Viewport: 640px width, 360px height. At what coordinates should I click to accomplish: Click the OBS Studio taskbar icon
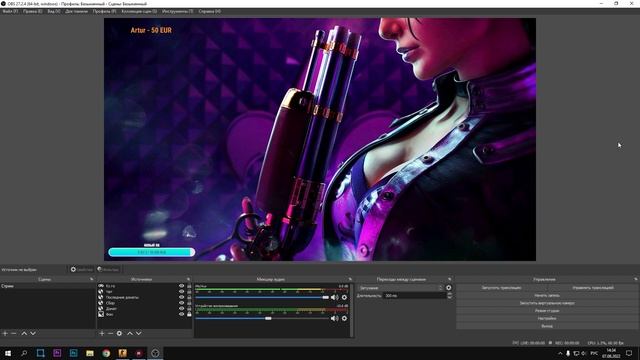point(155,353)
